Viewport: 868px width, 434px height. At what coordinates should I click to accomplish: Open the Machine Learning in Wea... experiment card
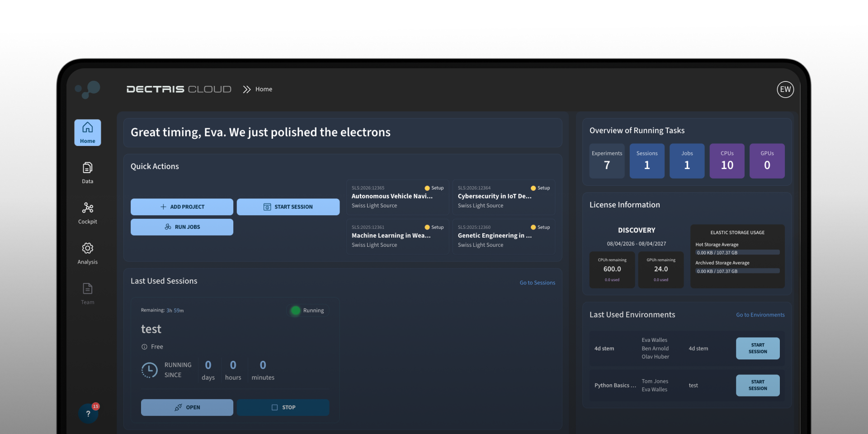coord(397,236)
